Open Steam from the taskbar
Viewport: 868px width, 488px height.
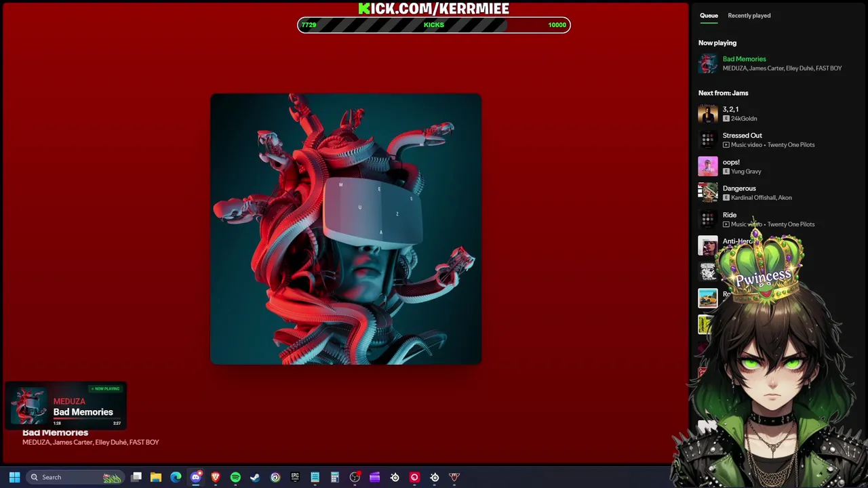tap(255, 477)
